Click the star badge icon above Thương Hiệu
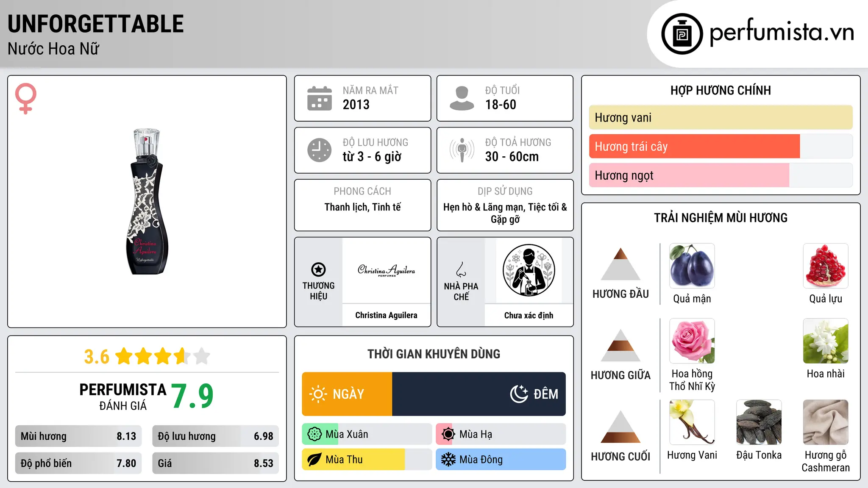The width and height of the screenshot is (868, 488). (x=319, y=269)
